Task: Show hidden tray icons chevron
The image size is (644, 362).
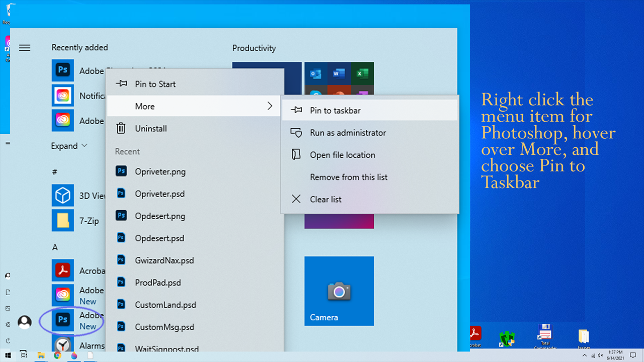Action: [x=585, y=355]
